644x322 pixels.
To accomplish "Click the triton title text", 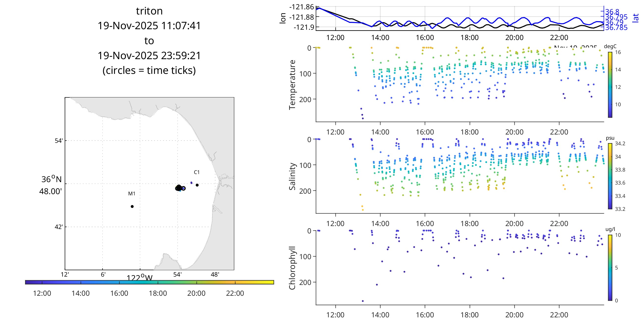I will (x=149, y=11).
